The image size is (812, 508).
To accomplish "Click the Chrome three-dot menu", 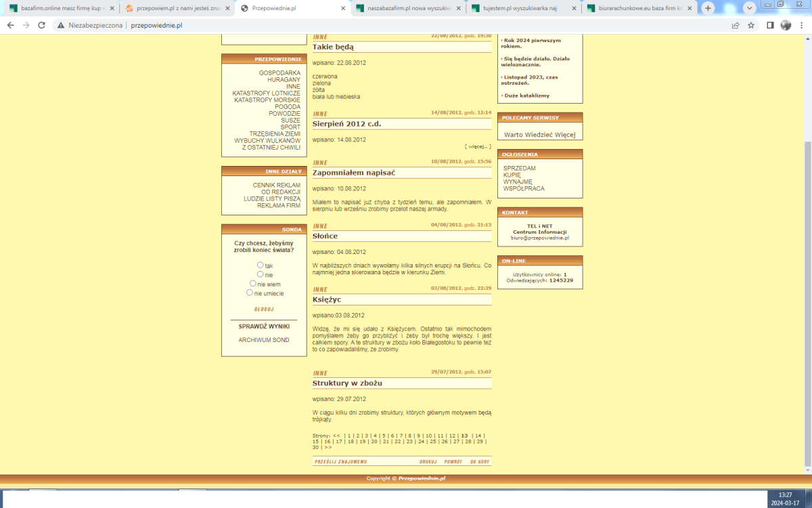I will 801,25.
